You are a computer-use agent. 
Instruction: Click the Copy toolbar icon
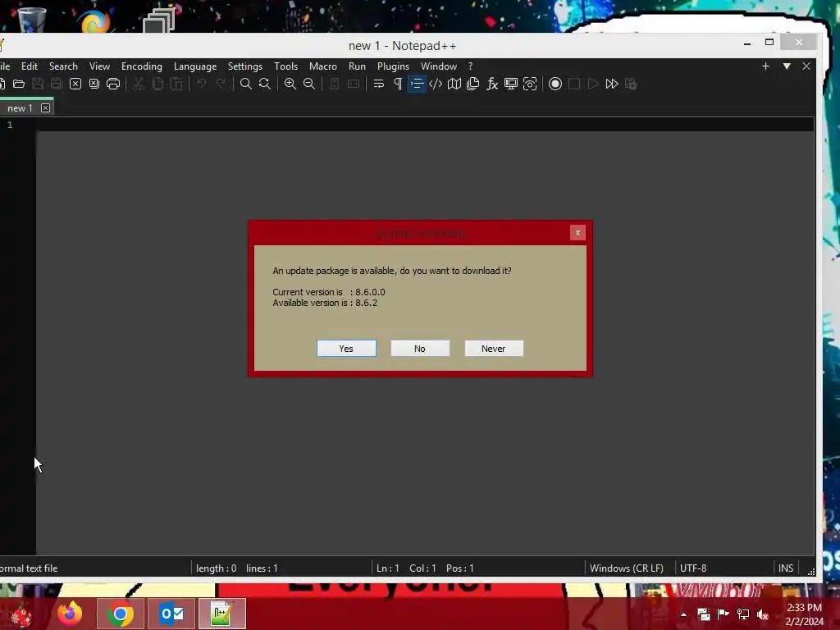coord(157,84)
